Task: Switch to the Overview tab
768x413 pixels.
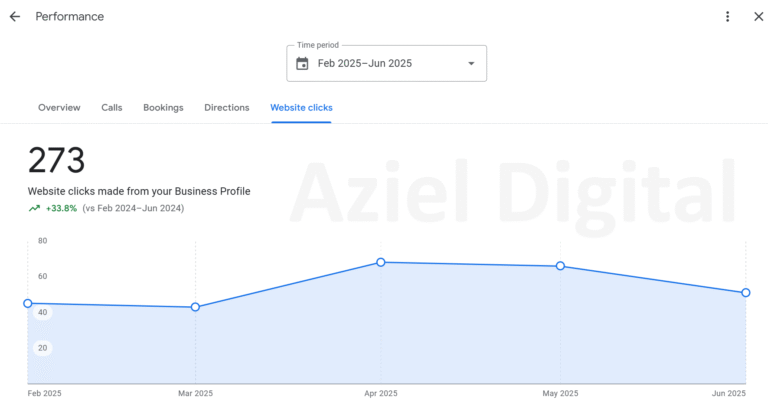Action: (x=59, y=107)
